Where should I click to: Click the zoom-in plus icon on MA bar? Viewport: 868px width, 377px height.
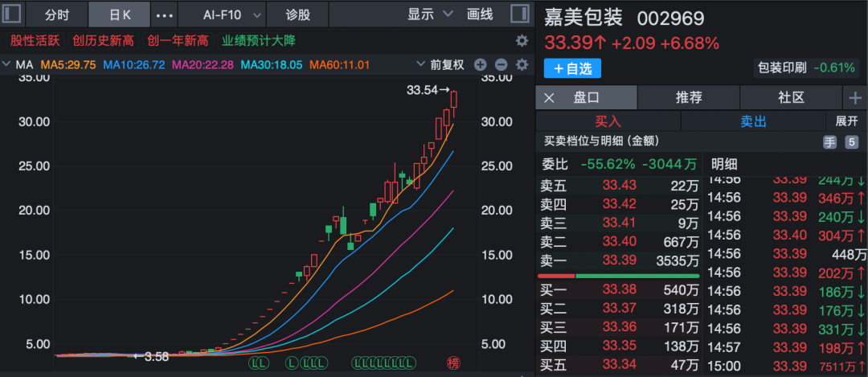click(480, 64)
